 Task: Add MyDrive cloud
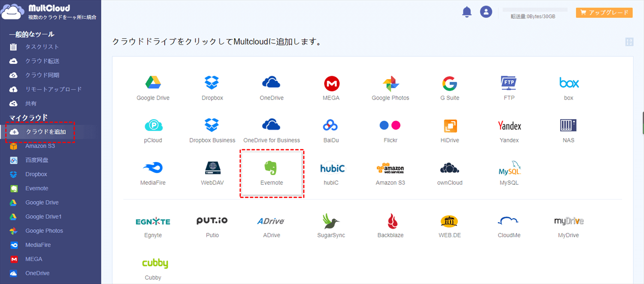coord(569,226)
